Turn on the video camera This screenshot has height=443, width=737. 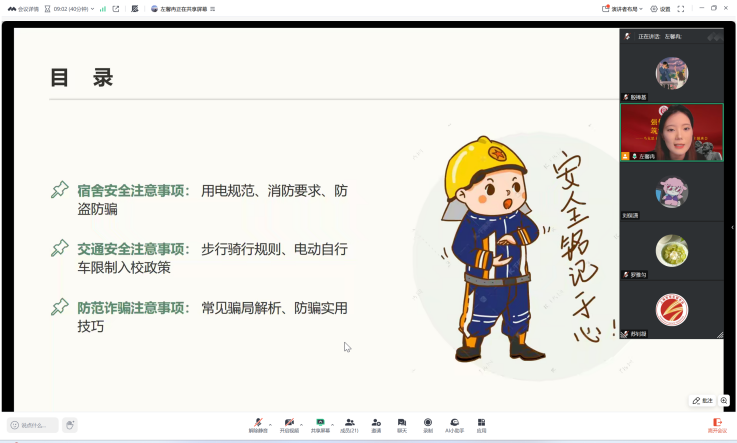(288, 423)
